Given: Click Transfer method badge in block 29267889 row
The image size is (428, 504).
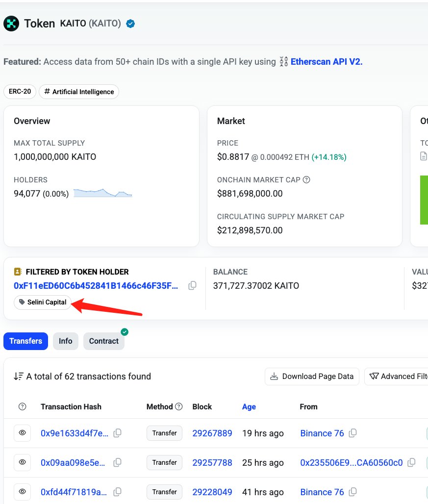Looking at the screenshot, I should click(x=165, y=433).
